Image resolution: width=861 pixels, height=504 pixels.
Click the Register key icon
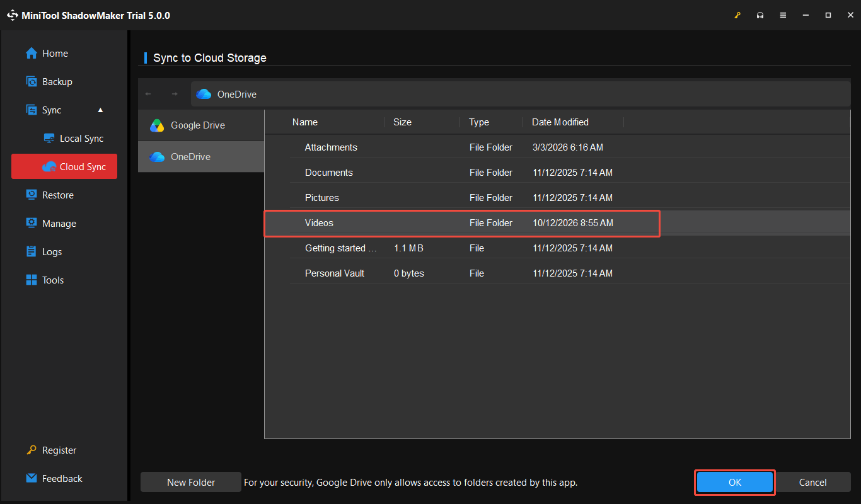coord(32,450)
